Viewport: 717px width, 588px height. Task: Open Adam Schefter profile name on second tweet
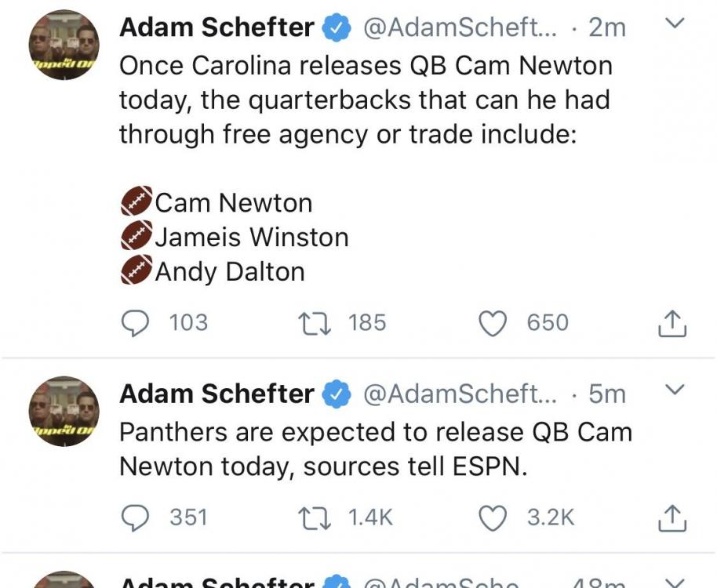click(x=217, y=394)
